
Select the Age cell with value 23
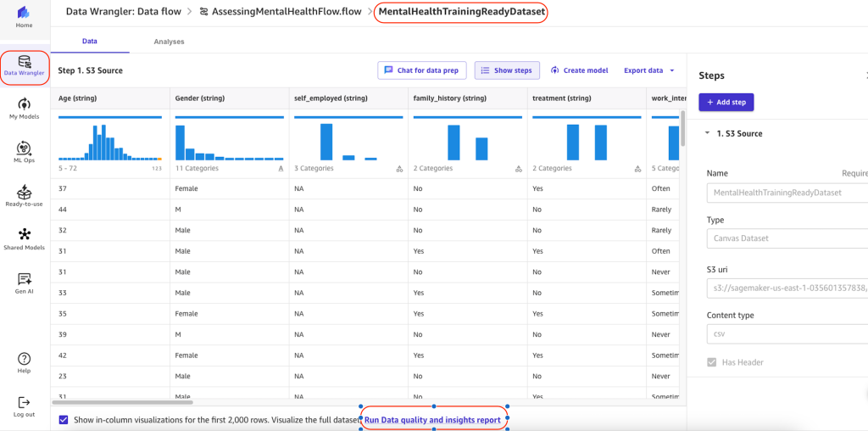(x=110, y=376)
